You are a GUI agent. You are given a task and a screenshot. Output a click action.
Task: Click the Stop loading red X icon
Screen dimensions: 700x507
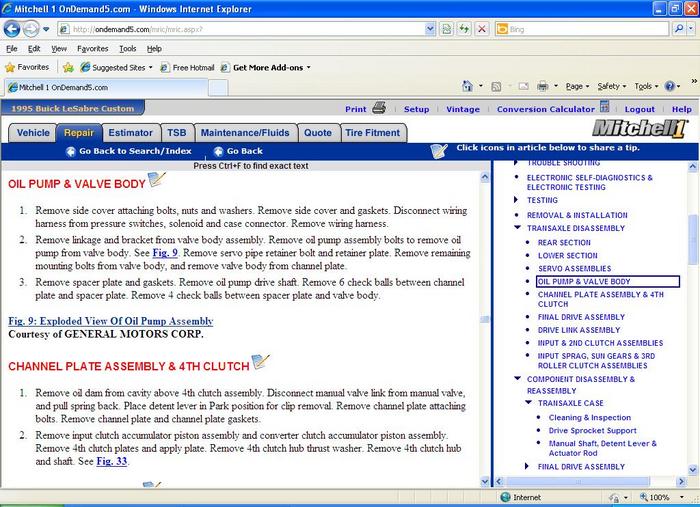click(x=482, y=29)
